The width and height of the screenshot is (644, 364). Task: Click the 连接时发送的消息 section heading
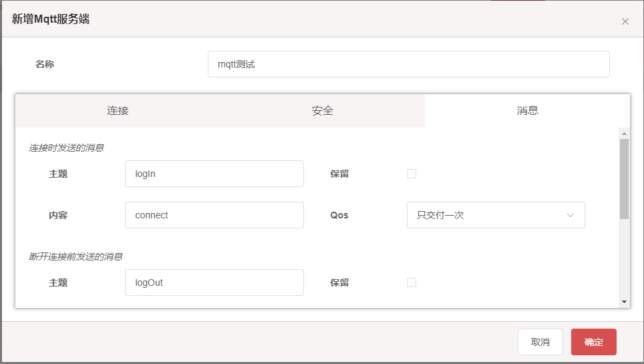click(66, 148)
